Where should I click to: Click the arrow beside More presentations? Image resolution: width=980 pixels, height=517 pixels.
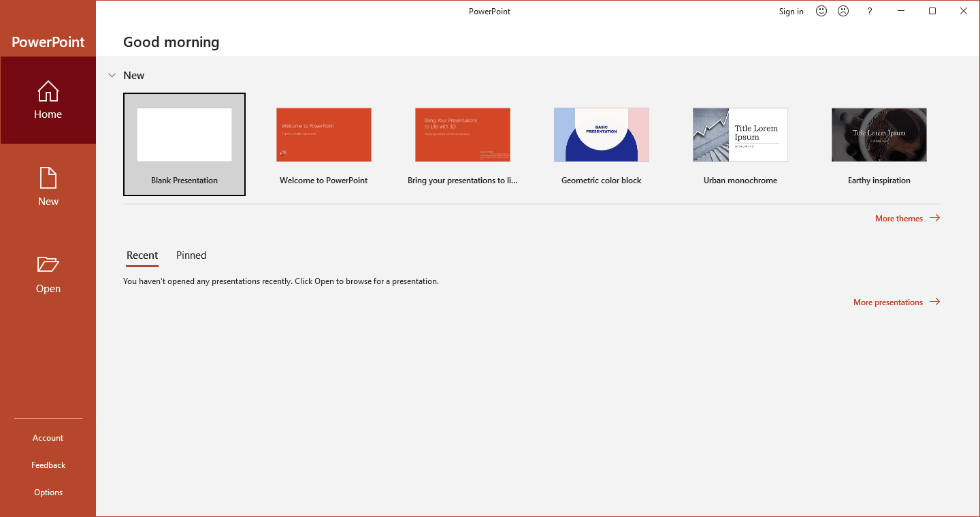[x=934, y=302]
